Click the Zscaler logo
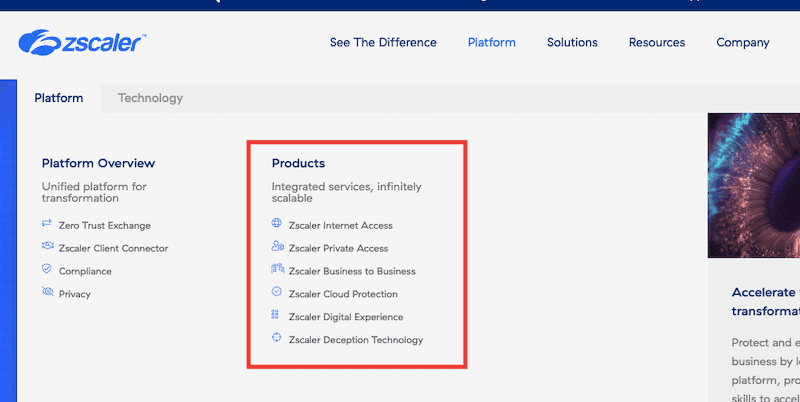Screen dimensions: 800x402 83,42
